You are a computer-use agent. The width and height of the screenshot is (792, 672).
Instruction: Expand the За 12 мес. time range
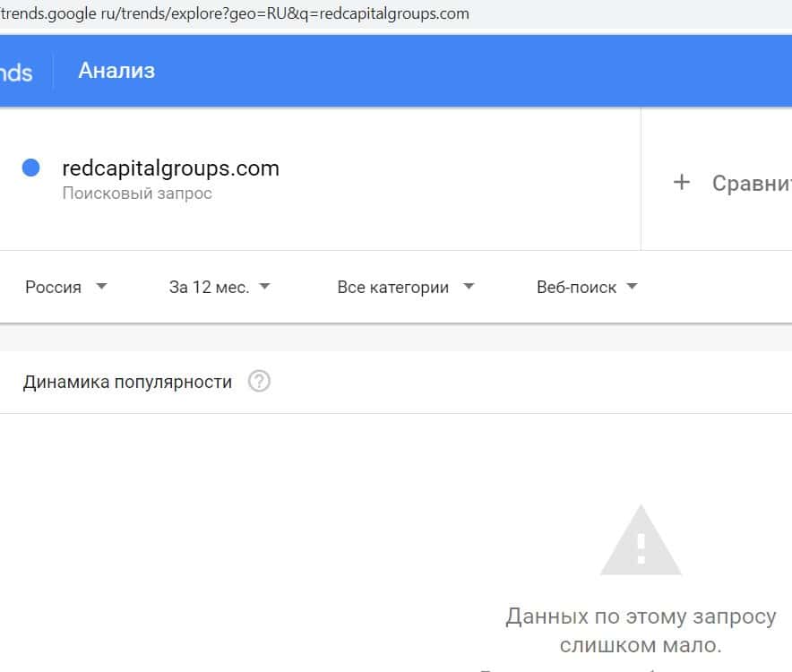(209, 288)
